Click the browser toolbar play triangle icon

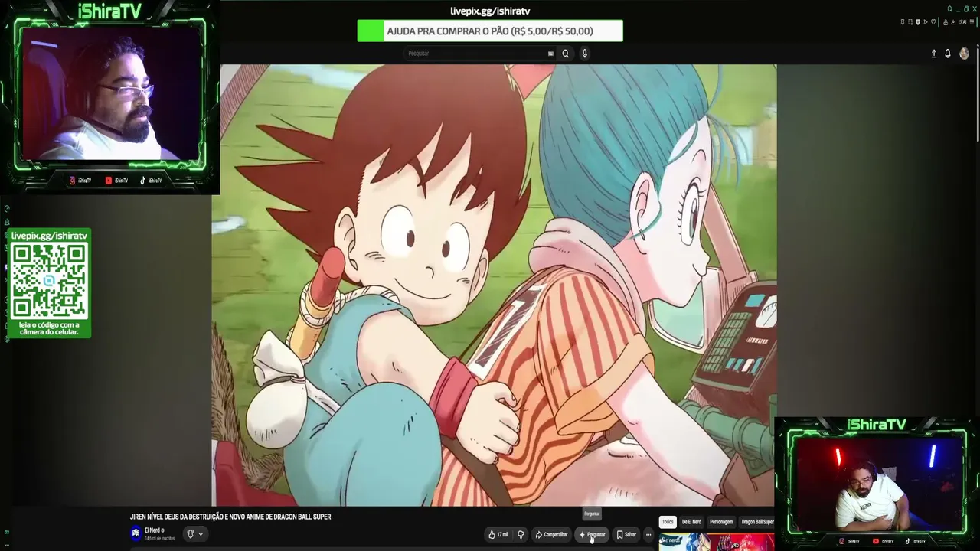pyautogui.click(x=926, y=22)
